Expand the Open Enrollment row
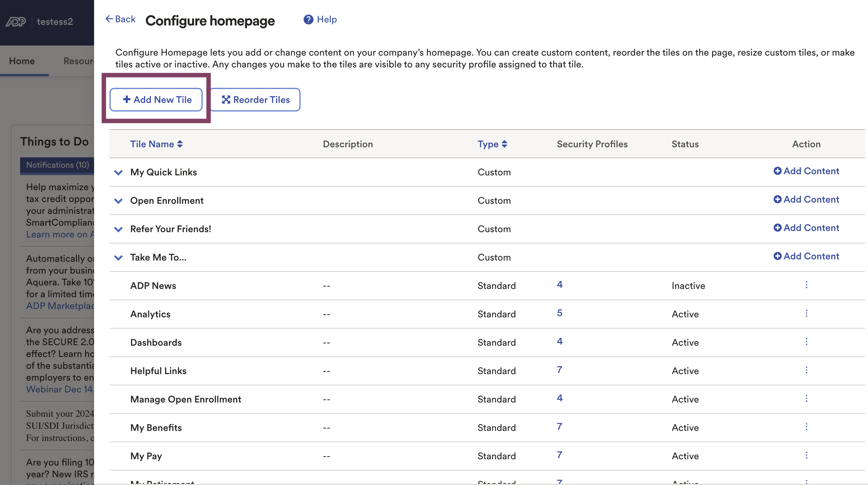The height and width of the screenshot is (485, 868). coord(118,201)
